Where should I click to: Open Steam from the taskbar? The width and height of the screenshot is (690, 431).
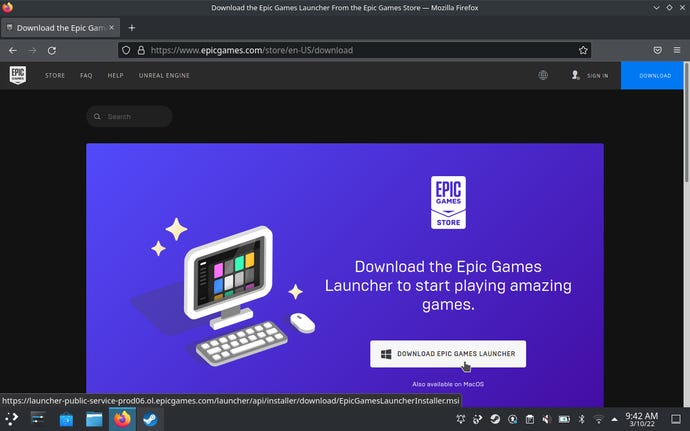click(x=150, y=419)
